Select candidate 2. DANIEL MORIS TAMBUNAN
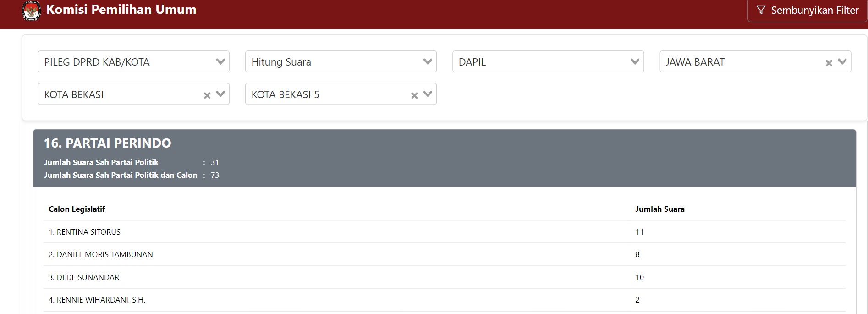 pos(101,254)
